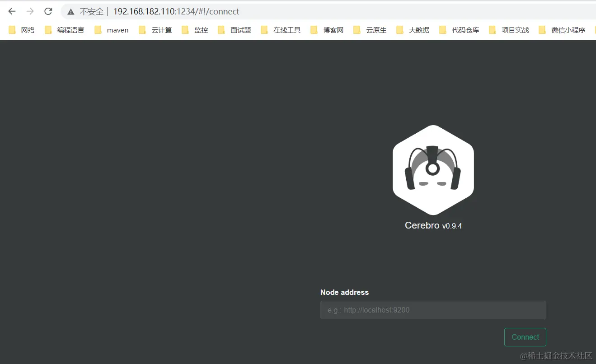Open the maven bookmark folder
The image size is (596, 364).
tap(112, 30)
